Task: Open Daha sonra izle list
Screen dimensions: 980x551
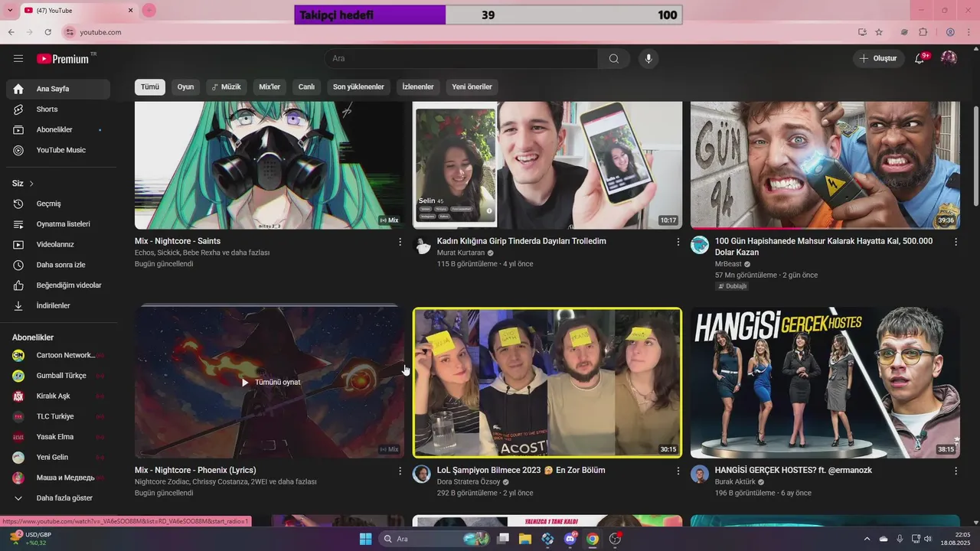Action: 58,265
